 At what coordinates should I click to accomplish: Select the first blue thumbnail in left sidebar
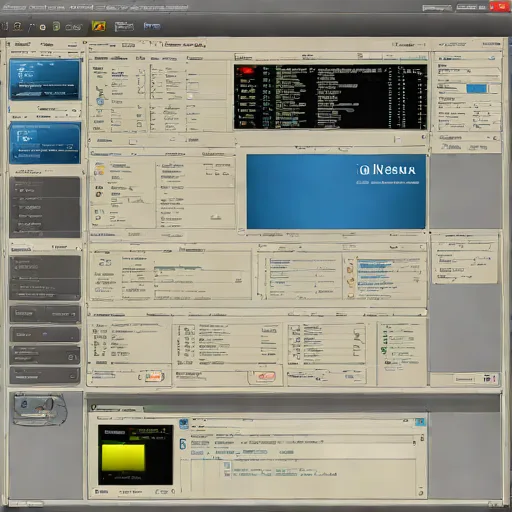(45, 79)
